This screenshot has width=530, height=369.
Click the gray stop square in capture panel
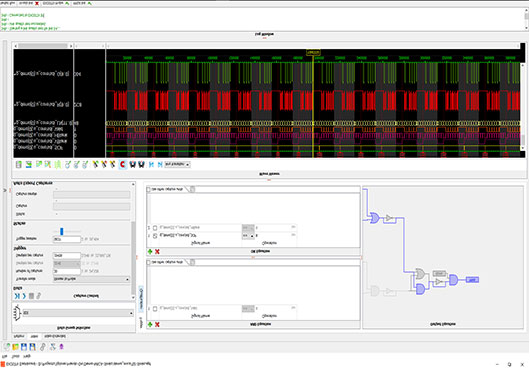[x=31, y=296]
